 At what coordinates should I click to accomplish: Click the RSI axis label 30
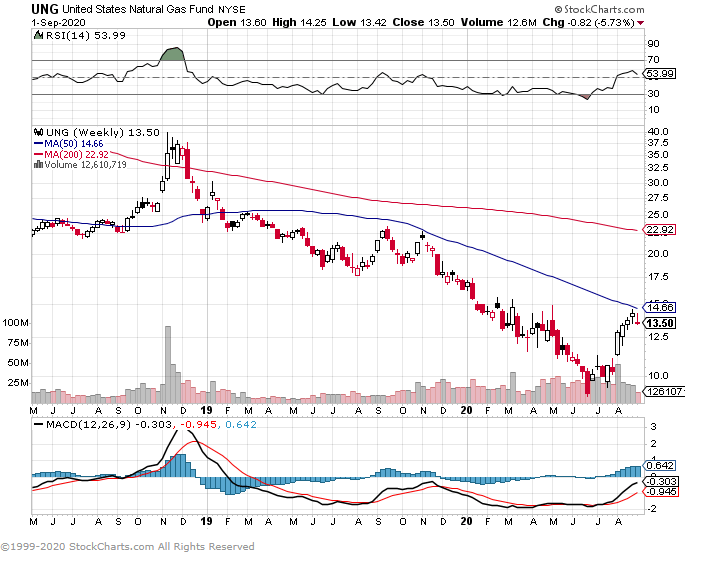[x=653, y=94]
